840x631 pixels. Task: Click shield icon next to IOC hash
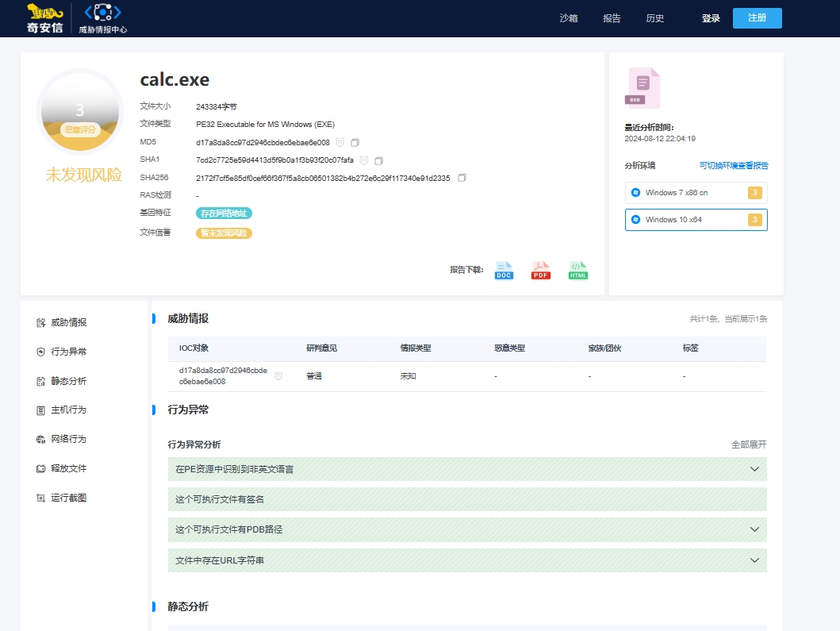(x=278, y=376)
